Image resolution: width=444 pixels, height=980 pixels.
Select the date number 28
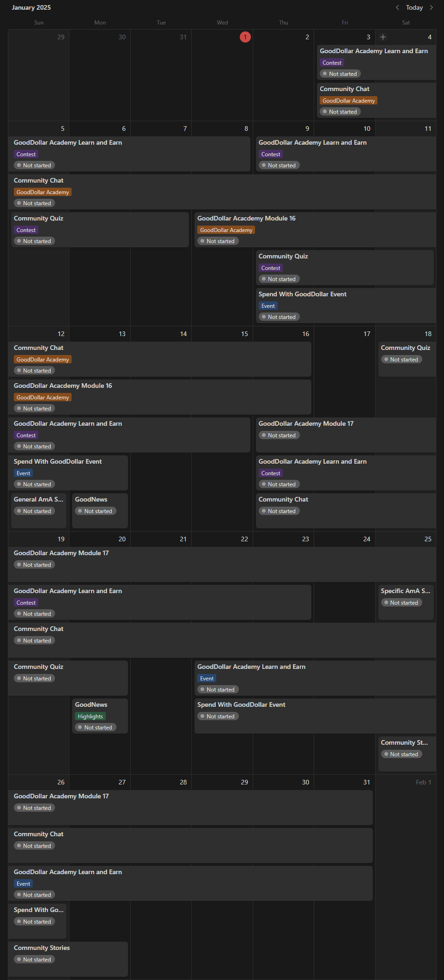tap(183, 782)
